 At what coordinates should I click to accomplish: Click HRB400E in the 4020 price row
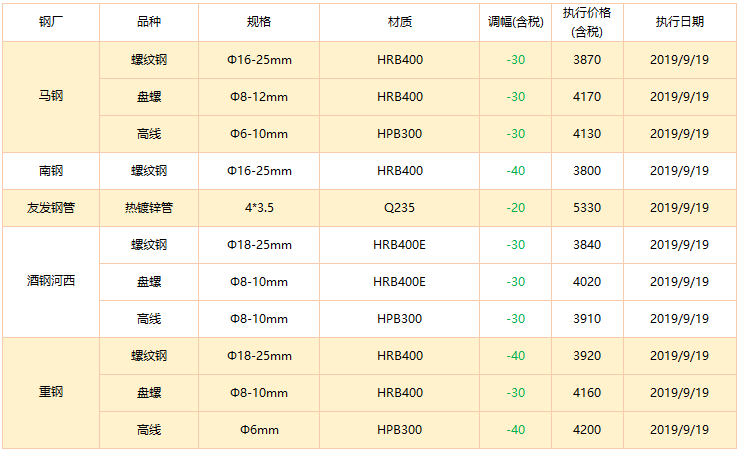pos(399,282)
